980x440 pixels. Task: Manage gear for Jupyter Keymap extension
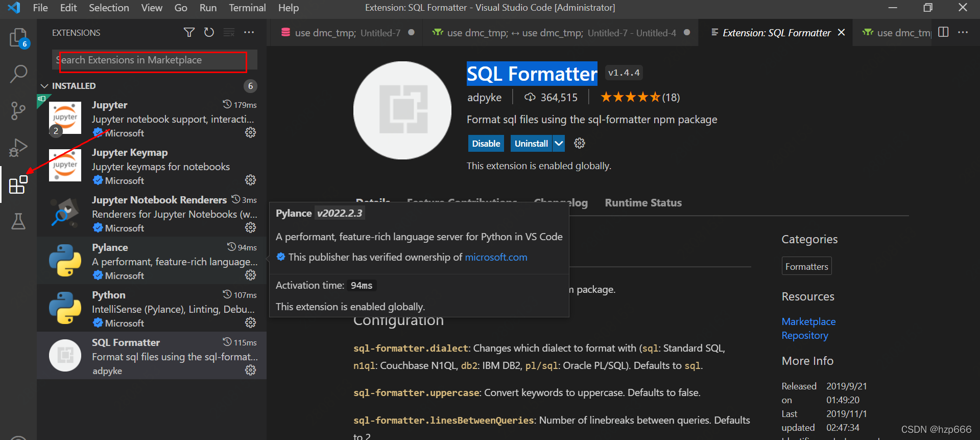(250, 180)
